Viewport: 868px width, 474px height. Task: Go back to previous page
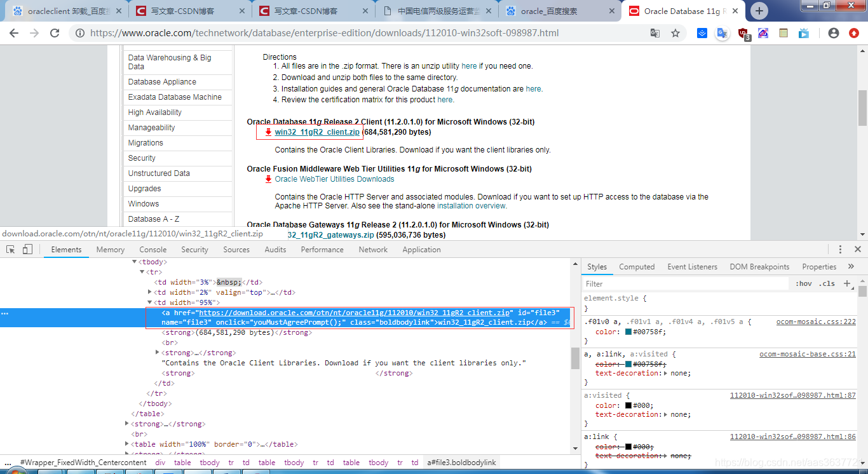(14, 33)
